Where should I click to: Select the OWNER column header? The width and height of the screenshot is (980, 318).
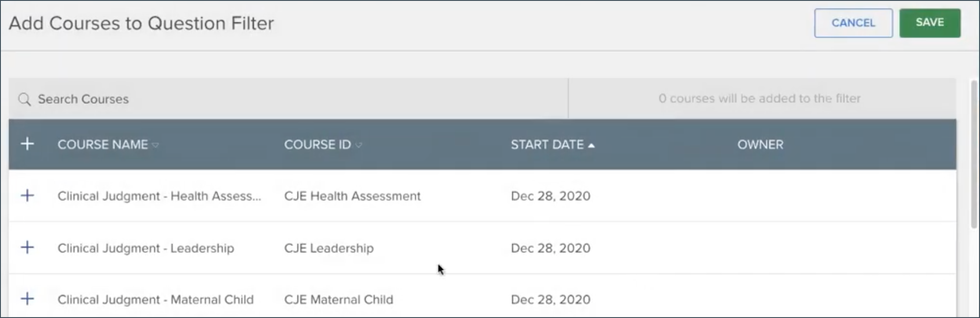760,144
